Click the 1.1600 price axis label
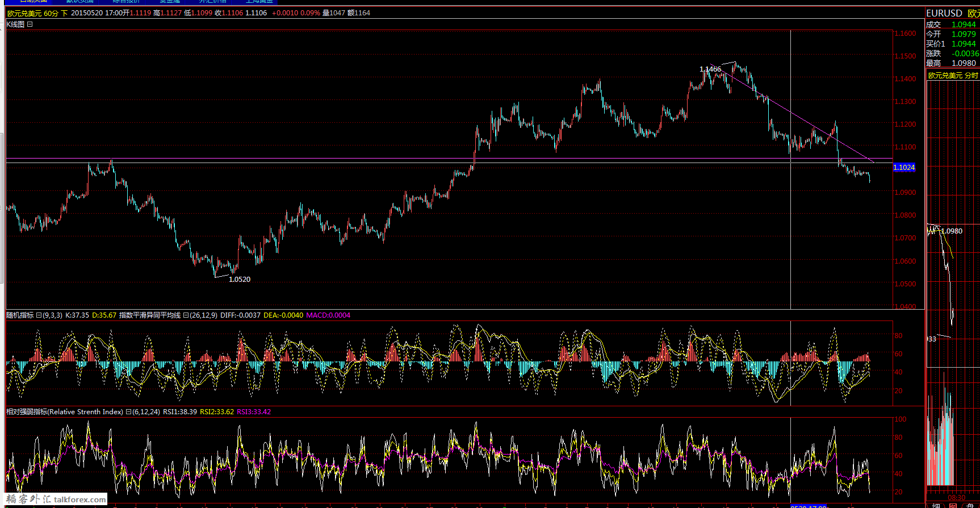 [905, 34]
